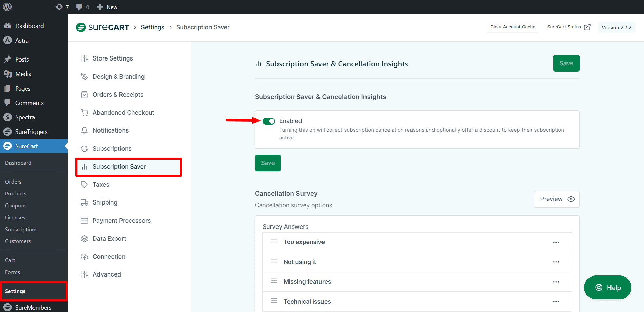Screen dimensions: 644x312
Task: Switch to Design & Branding settings
Action: point(118,76)
